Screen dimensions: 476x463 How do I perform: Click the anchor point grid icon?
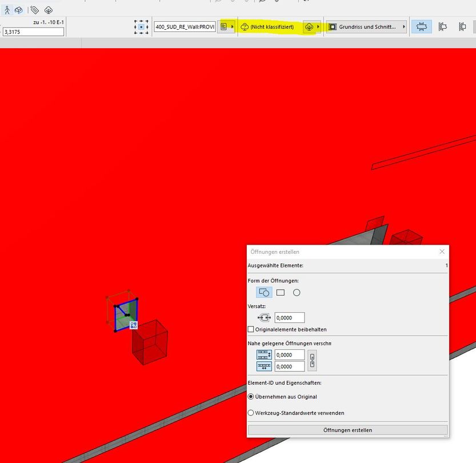[x=141, y=27]
